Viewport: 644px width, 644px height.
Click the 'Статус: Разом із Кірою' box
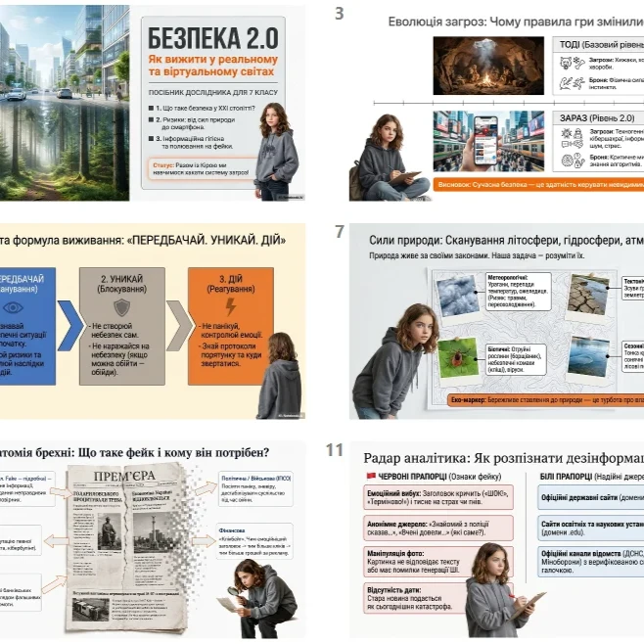pyautogui.click(x=201, y=168)
